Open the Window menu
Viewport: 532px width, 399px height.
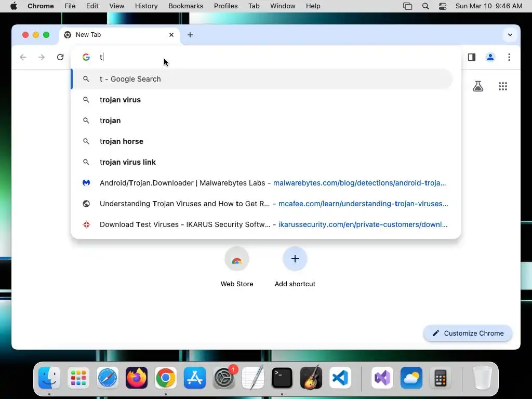tap(283, 6)
